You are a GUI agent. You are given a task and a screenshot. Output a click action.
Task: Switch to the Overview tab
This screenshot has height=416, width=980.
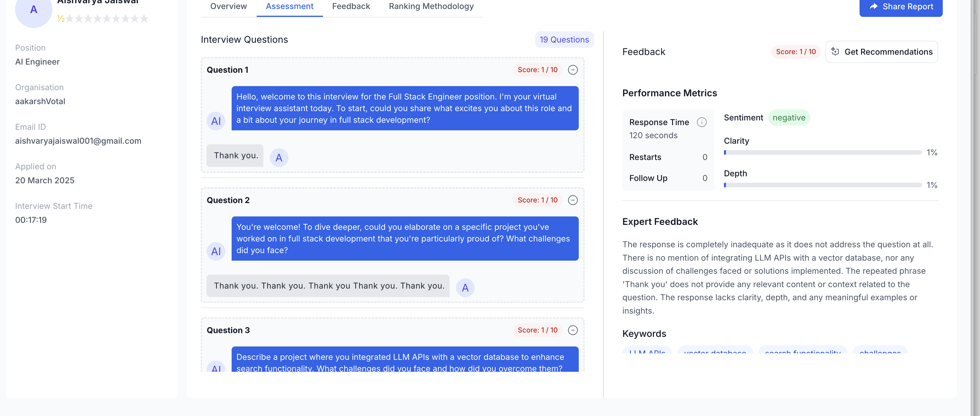[x=228, y=6]
